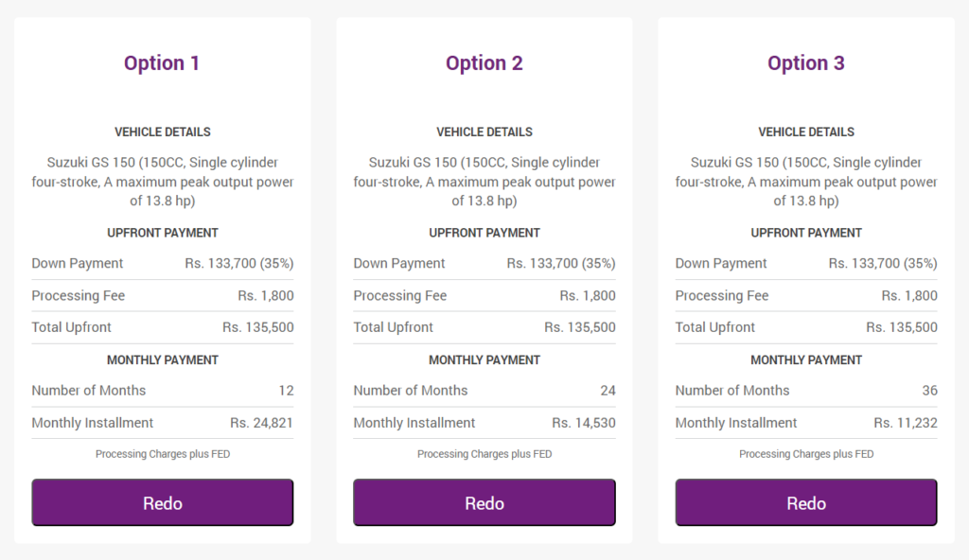
Task: Click the Vehicle Details heading in Option 3
Action: click(x=806, y=131)
